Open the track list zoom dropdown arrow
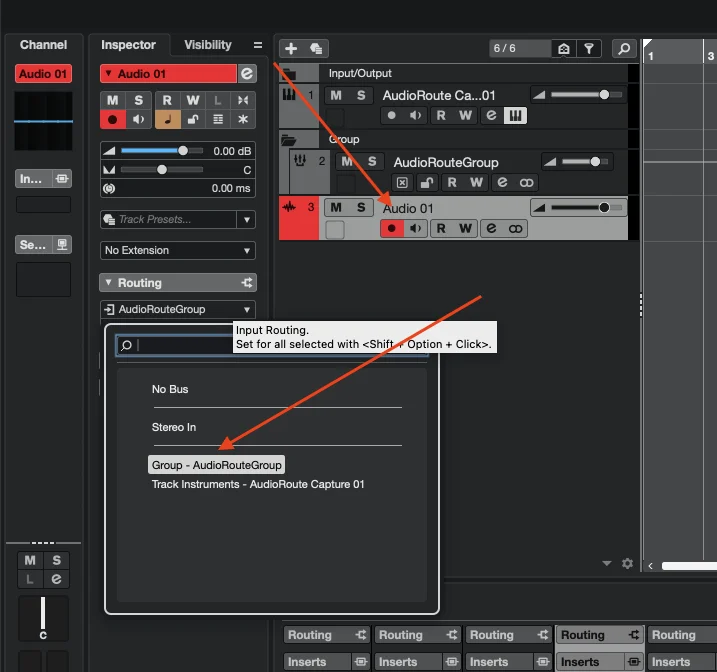717x672 pixels. coord(607,564)
